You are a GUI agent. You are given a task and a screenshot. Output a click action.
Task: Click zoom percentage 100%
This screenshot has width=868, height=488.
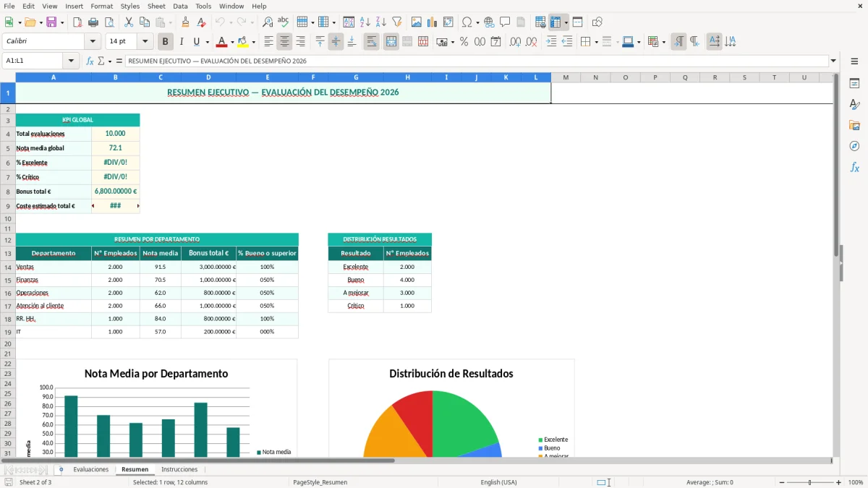(x=856, y=482)
